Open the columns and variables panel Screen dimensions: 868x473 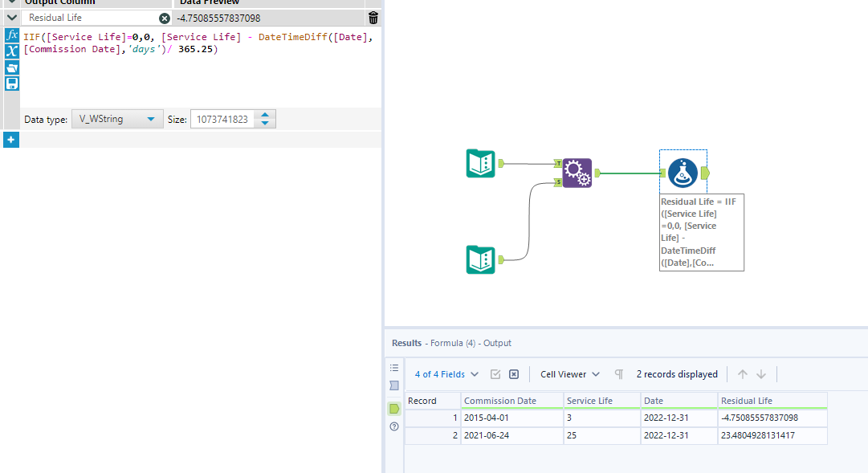pyautogui.click(x=11, y=51)
